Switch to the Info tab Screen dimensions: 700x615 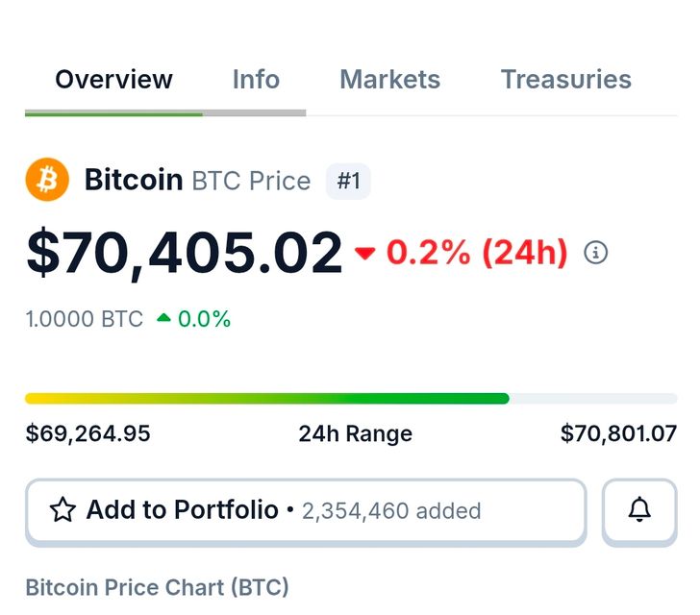click(256, 80)
